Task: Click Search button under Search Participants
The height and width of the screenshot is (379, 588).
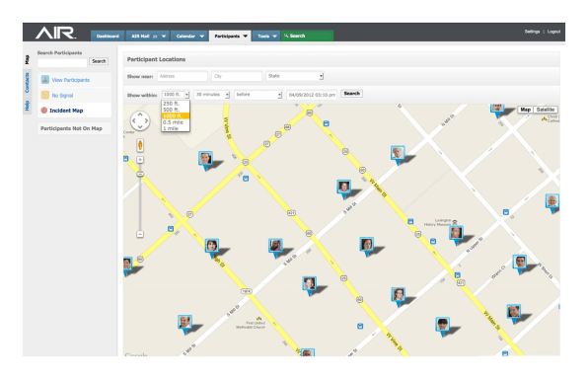Action: (99, 61)
